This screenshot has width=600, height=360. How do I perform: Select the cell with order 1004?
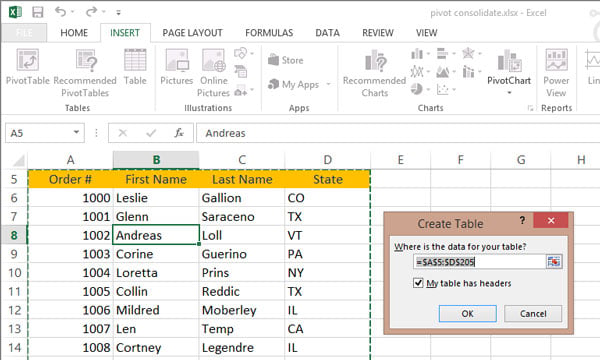coord(70,273)
